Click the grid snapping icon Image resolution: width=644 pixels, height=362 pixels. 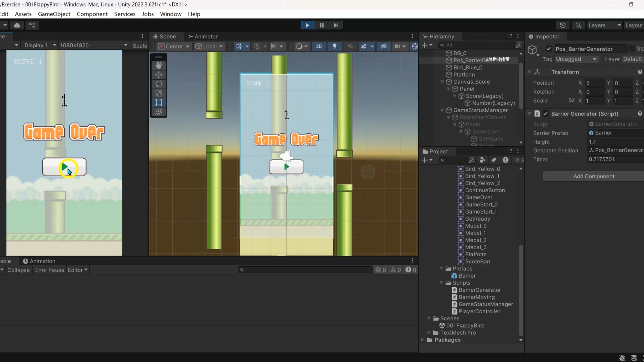tap(257, 46)
